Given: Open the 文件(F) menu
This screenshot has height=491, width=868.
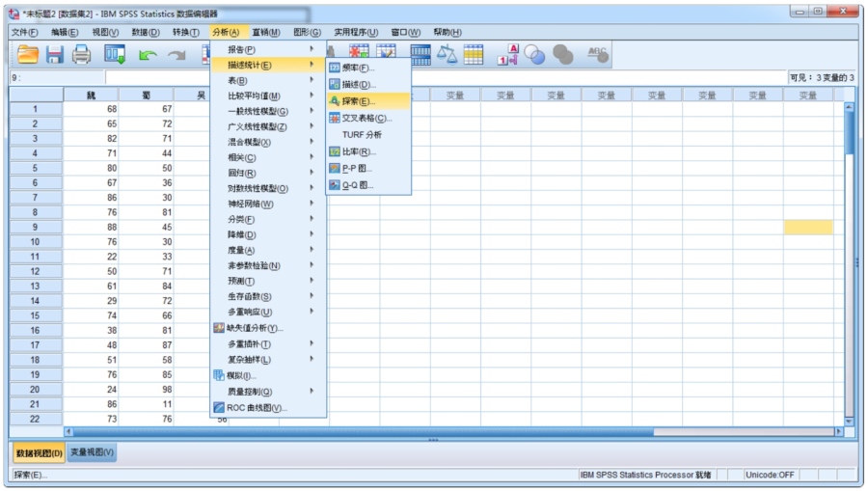Looking at the screenshot, I should tap(25, 32).
